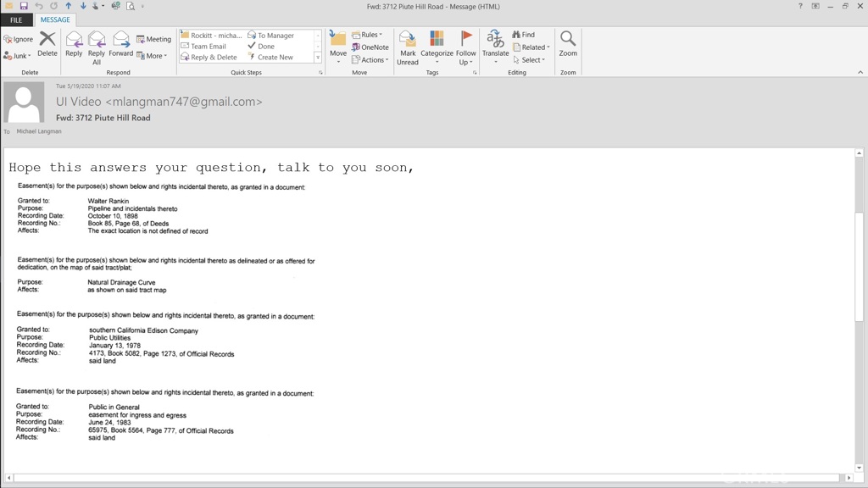
Task: Expand the Quick Steps gallery
Action: (318, 58)
